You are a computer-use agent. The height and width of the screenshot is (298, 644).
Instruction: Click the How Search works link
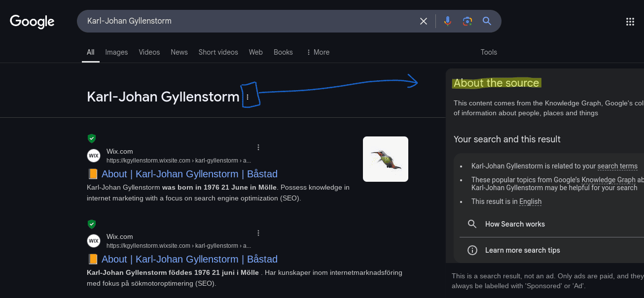pos(515,224)
